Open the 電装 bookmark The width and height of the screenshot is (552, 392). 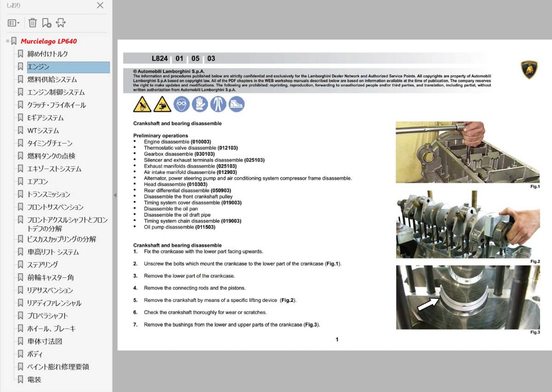pyautogui.click(x=34, y=380)
